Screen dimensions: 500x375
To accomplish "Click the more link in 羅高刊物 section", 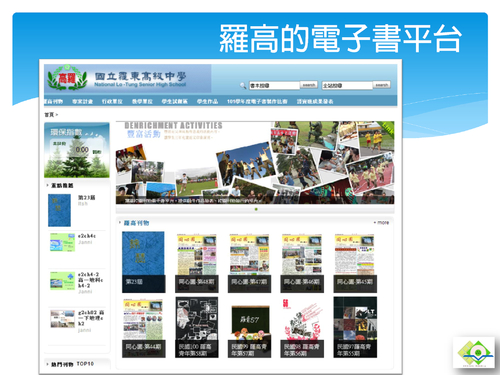I will 383,223.
